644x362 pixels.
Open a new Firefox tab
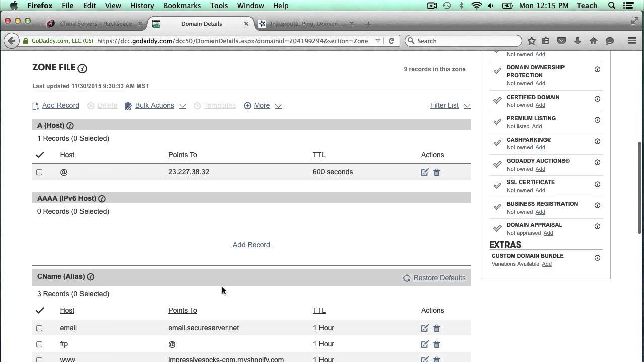(368, 24)
